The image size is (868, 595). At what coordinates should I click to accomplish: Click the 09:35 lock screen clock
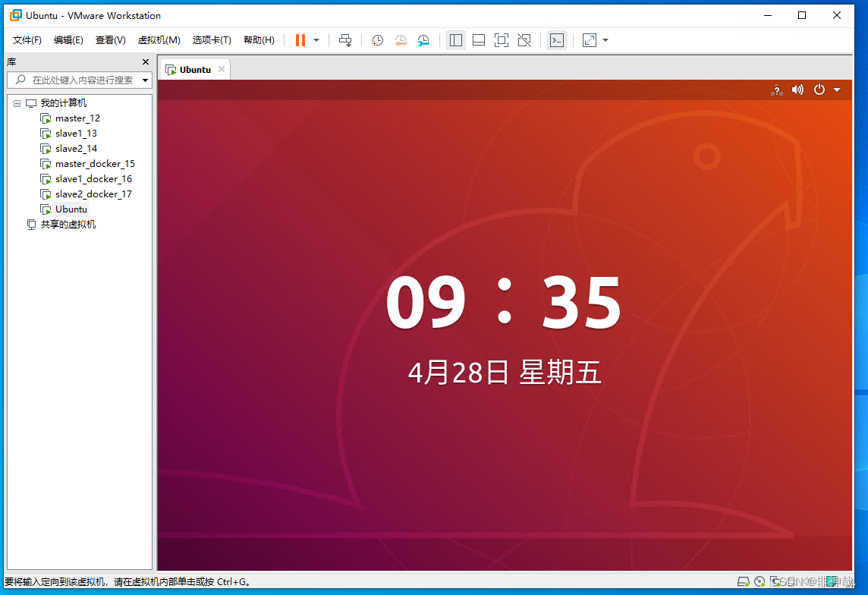click(x=503, y=301)
